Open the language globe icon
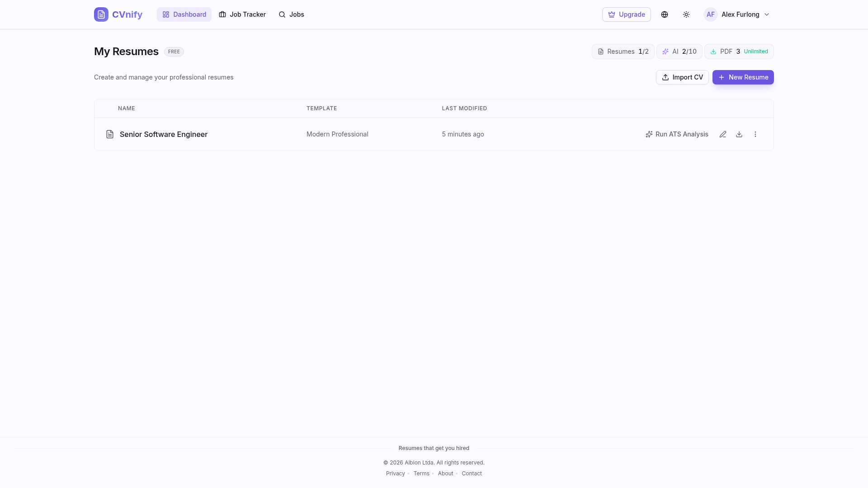868x488 pixels. click(x=664, y=14)
